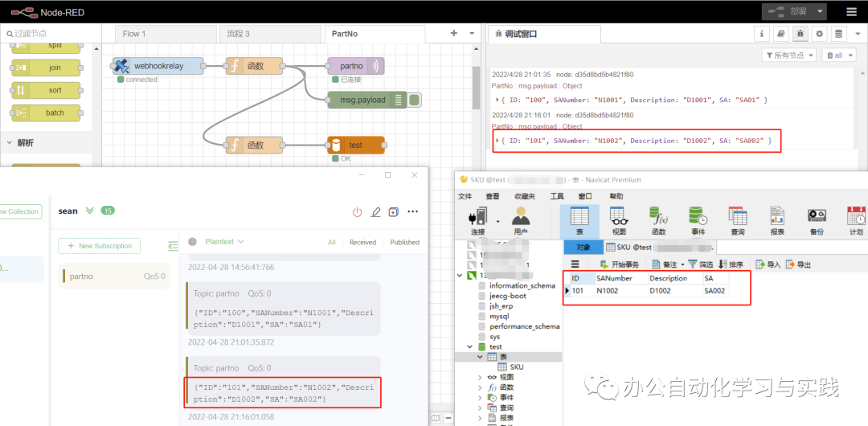The image size is (868, 426).
Task: Show All messages filter in MQTTX
Action: pos(332,242)
